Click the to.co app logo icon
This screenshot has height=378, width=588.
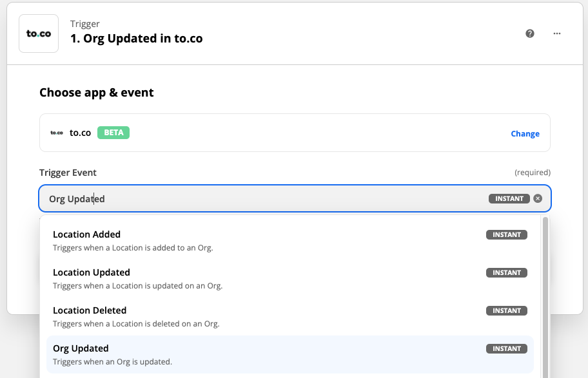pyautogui.click(x=38, y=33)
